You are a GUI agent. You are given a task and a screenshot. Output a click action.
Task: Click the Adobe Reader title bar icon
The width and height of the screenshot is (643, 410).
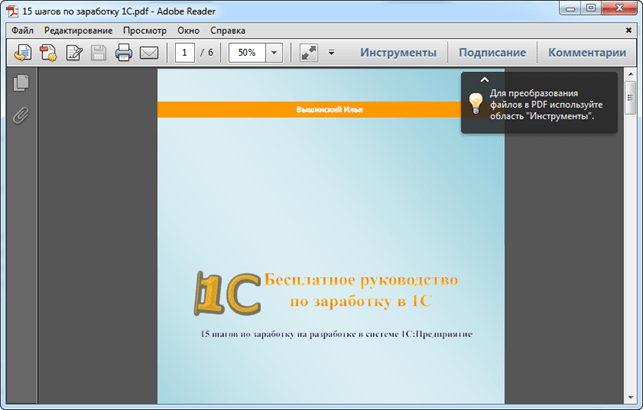[x=13, y=11]
